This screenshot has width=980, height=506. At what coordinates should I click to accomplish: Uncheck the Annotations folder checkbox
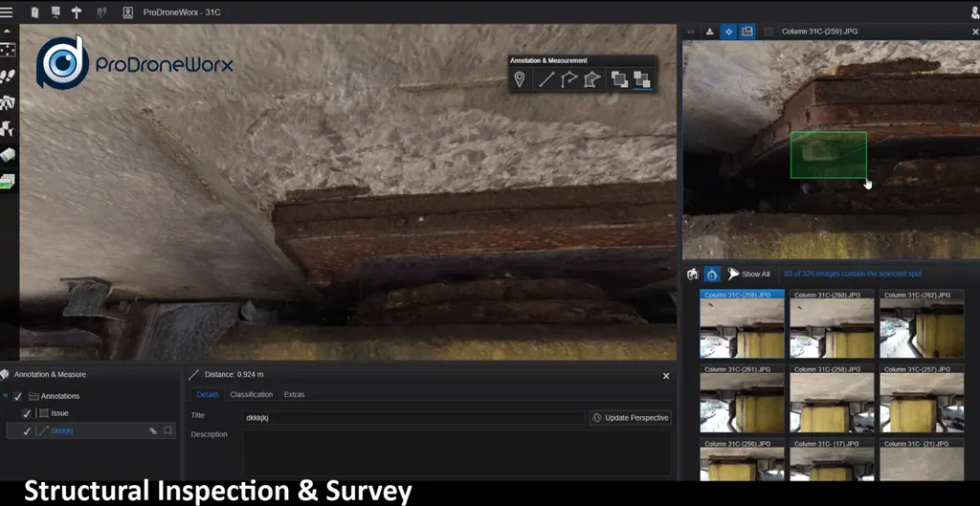click(x=18, y=396)
